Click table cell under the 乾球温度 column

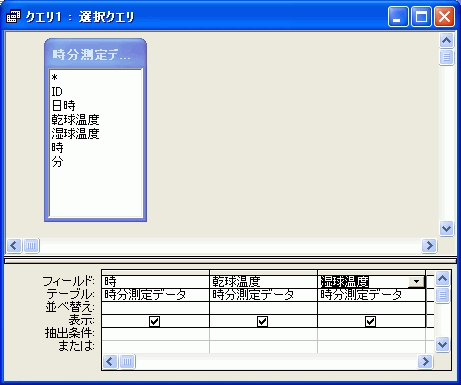point(263,295)
